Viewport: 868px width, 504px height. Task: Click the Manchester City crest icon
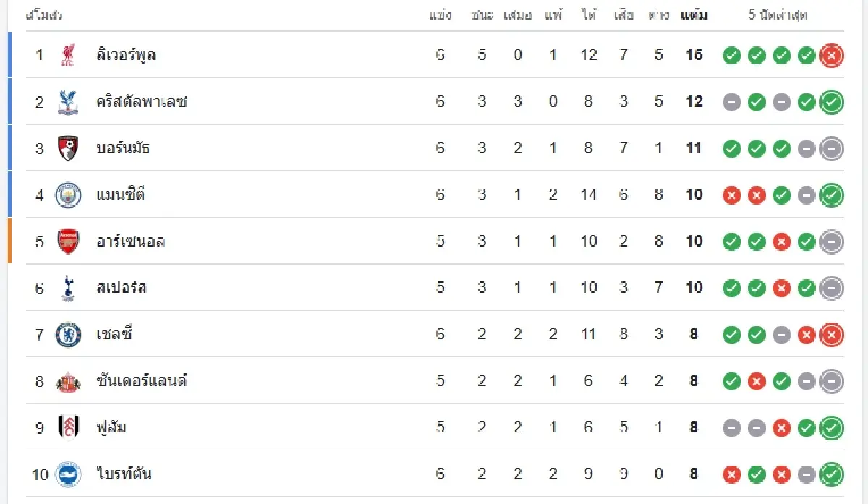pos(68,195)
